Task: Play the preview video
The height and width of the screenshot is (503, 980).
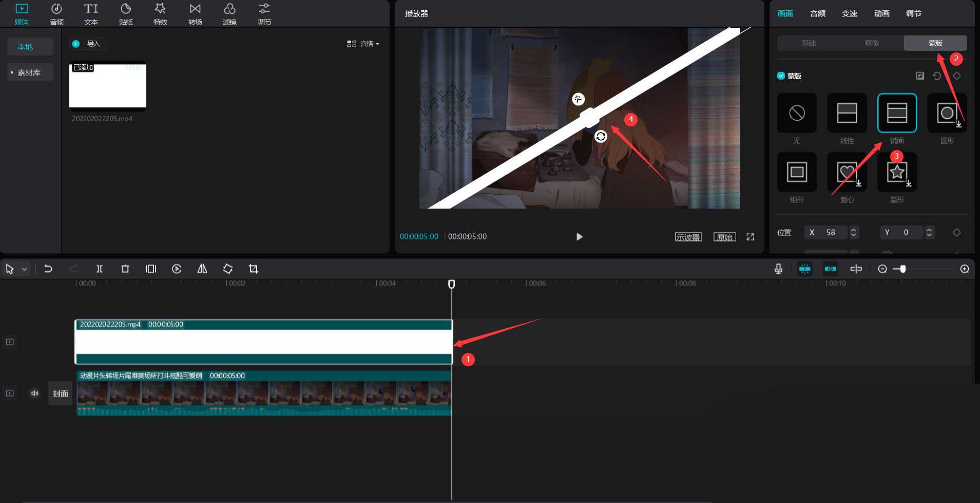Action: coord(579,237)
